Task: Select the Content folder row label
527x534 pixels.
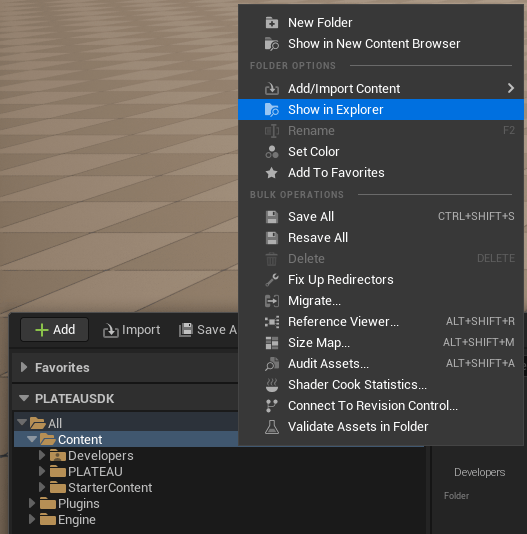Action: pyautogui.click(x=80, y=440)
